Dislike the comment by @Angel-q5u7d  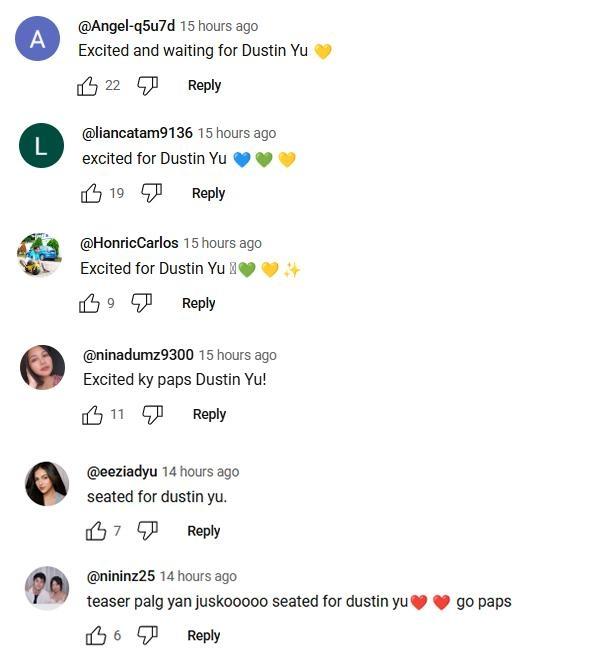[x=147, y=86]
